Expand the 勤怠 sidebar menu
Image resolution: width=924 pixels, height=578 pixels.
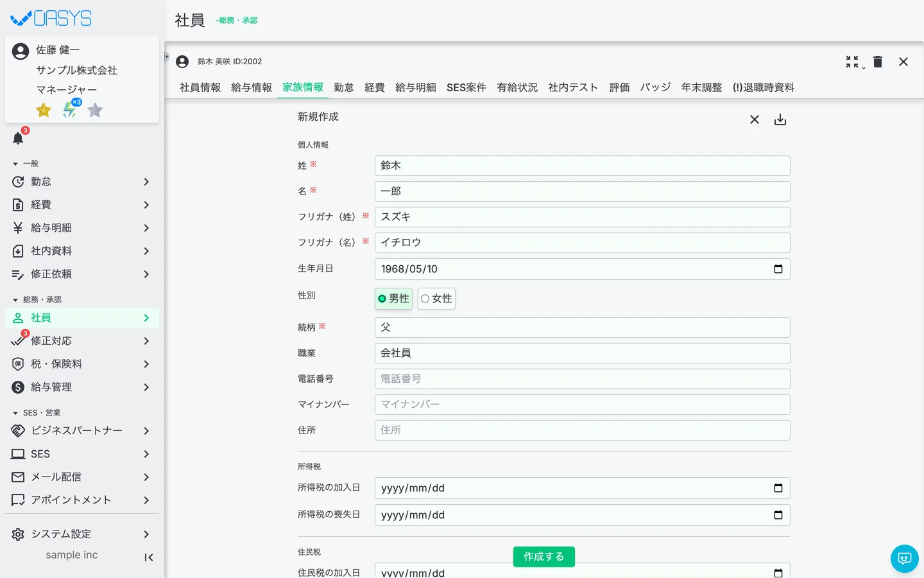point(82,182)
